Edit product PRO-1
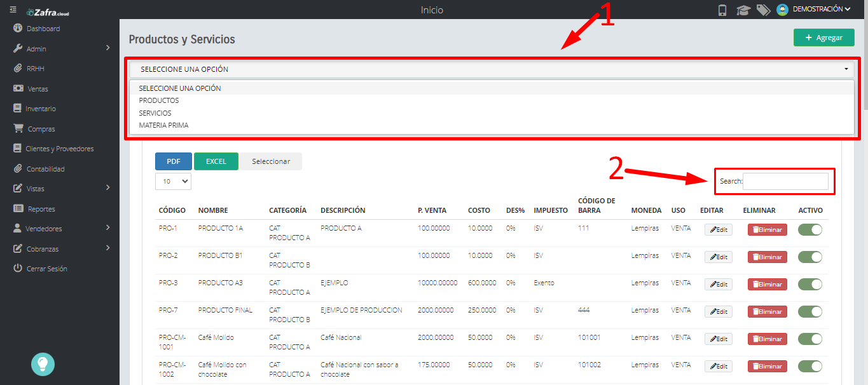 coord(719,230)
